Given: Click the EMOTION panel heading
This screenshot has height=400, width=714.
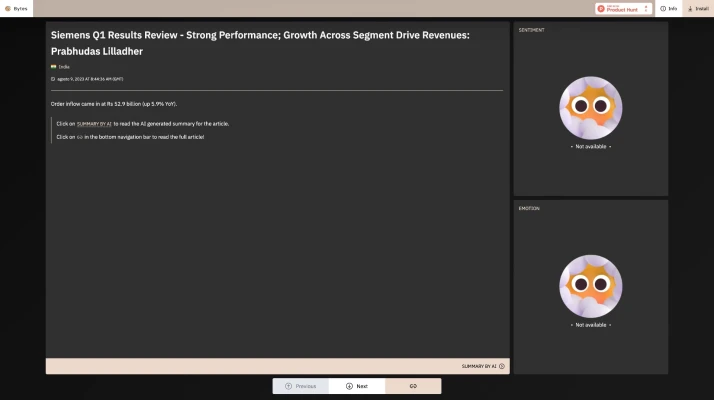Looking at the screenshot, I should [529, 209].
